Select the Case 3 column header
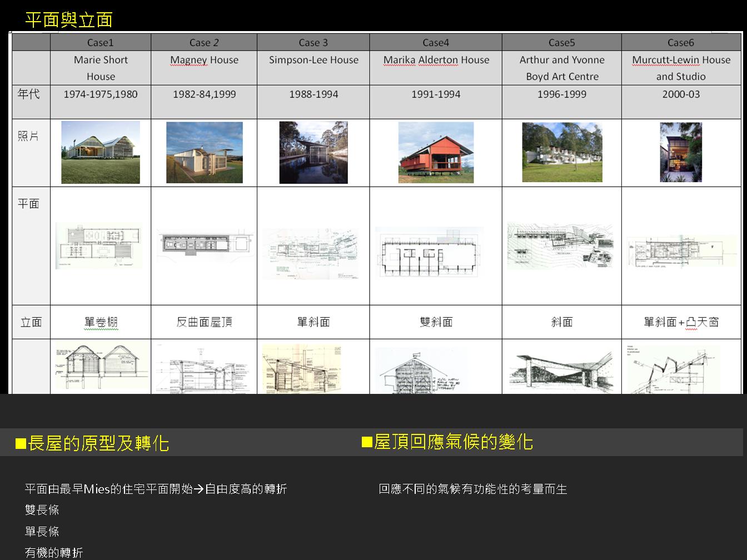 (313, 43)
